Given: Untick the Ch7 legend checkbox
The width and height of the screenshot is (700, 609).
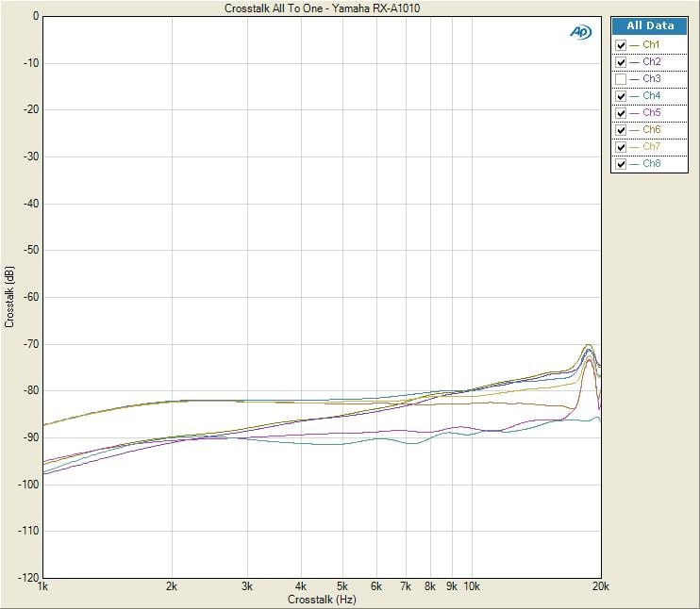Looking at the screenshot, I should coord(621,147).
